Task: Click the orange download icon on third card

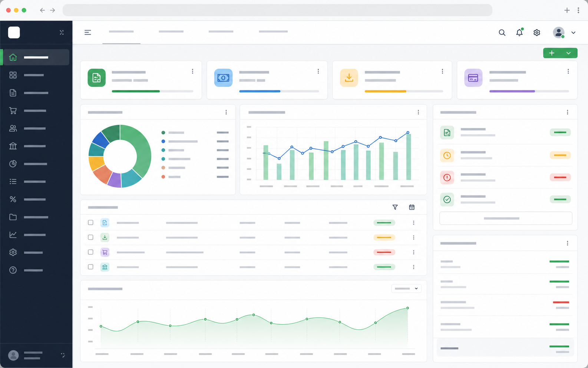Action: [349, 78]
